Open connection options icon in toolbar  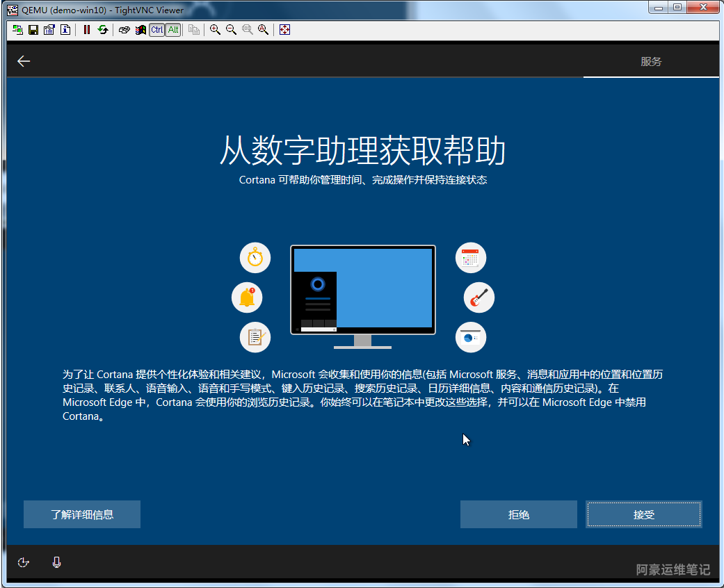(49, 30)
